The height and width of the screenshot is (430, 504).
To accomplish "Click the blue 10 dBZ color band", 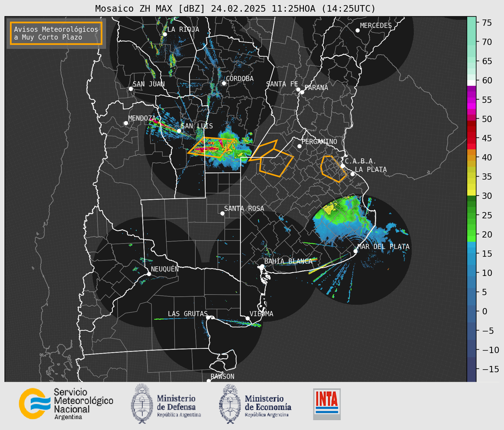I will point(471,273).
